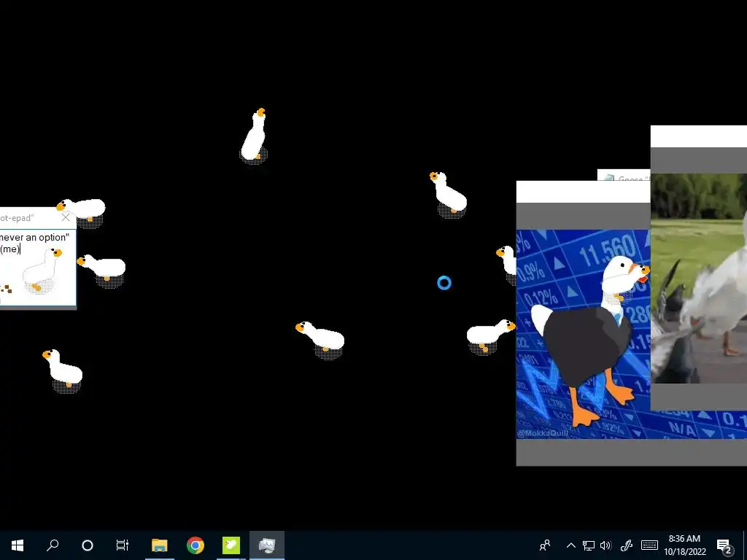The height and width of the screenshot is (560, 747).
Task: Open Task View on taskbar
Action: pos(123,545)
